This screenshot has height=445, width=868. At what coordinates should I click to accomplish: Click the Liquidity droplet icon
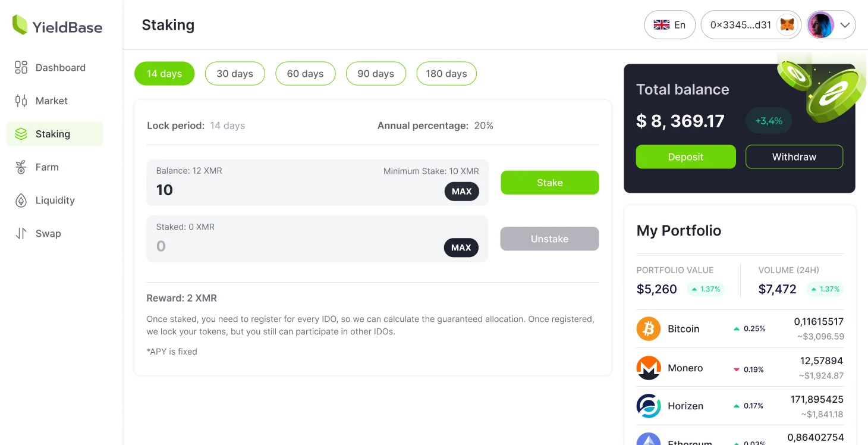(x=21, y=200)
